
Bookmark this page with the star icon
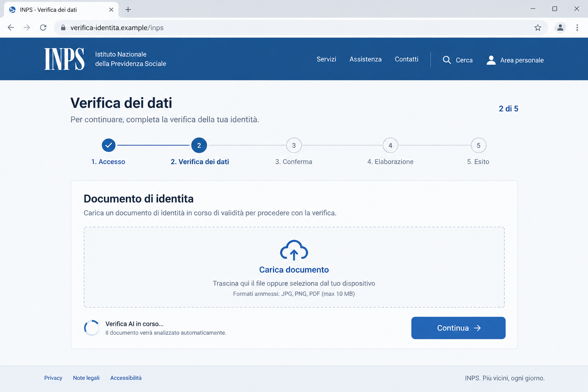click(x=538, y=28)
